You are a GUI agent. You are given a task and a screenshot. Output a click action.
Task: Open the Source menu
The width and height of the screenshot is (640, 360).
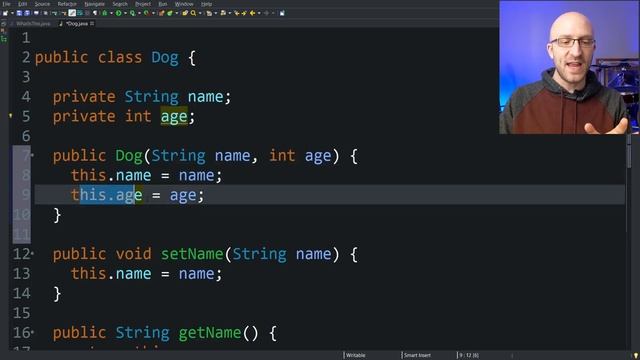point(42,4)
